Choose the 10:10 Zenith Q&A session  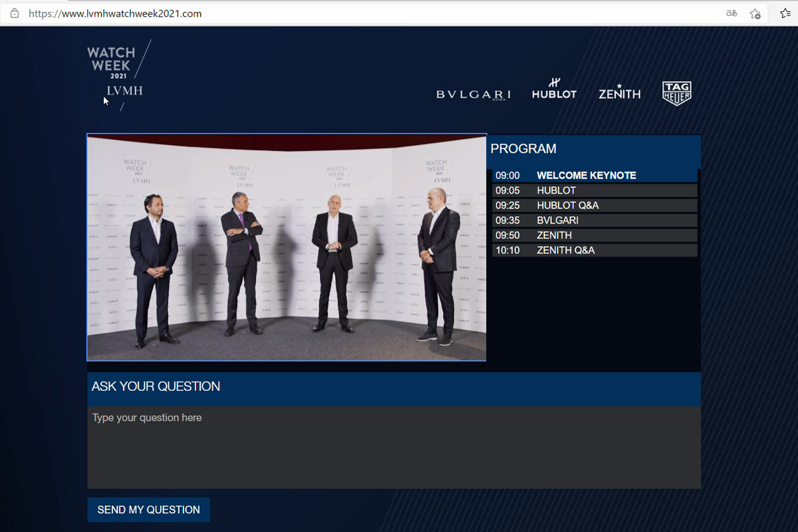pyautogui.click(x=594, y=251)
